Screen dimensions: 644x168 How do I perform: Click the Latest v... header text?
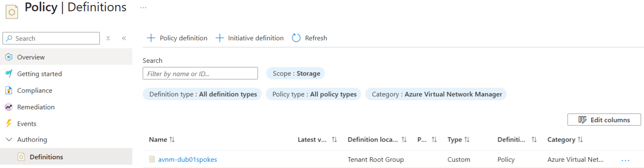tap(312, 140)
